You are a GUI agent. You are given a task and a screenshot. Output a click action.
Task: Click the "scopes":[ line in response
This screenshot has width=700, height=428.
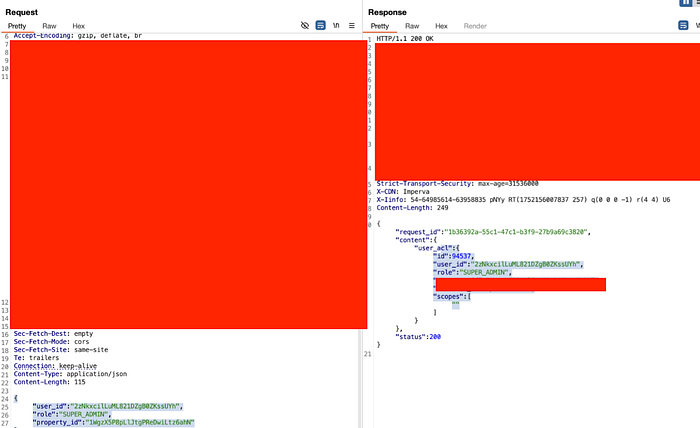click(452, 296)
